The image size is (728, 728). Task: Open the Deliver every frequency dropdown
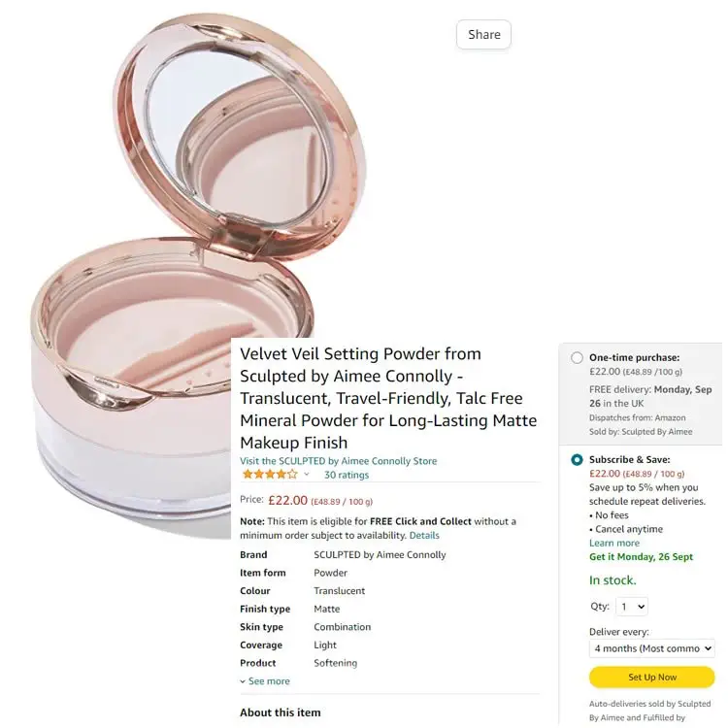pos(652,648)
